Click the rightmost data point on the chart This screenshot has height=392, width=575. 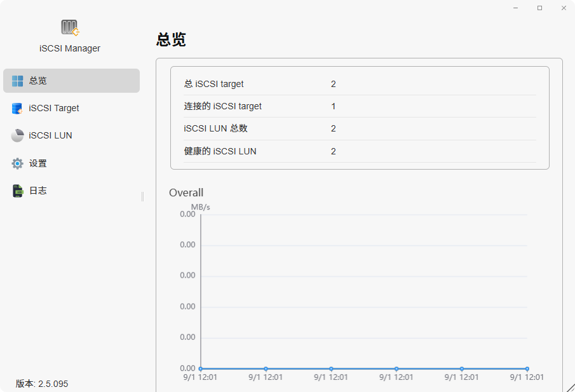(526, 368)
